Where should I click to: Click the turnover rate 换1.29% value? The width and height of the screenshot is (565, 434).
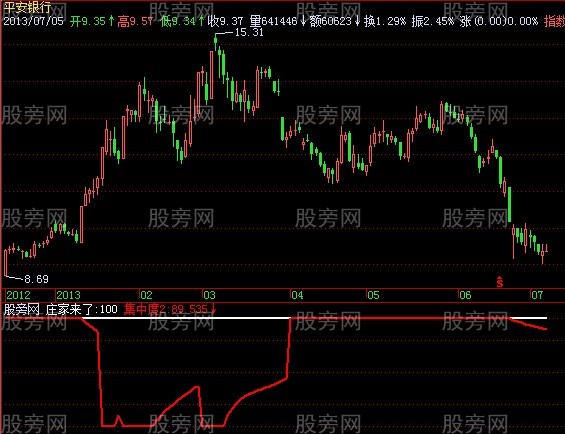pyautogui.click(x=385, y=21)
